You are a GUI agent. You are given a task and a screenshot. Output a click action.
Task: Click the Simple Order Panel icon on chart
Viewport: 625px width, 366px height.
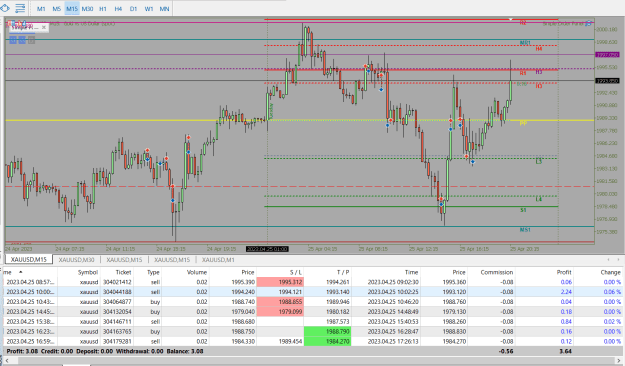[x=588, y=24]
